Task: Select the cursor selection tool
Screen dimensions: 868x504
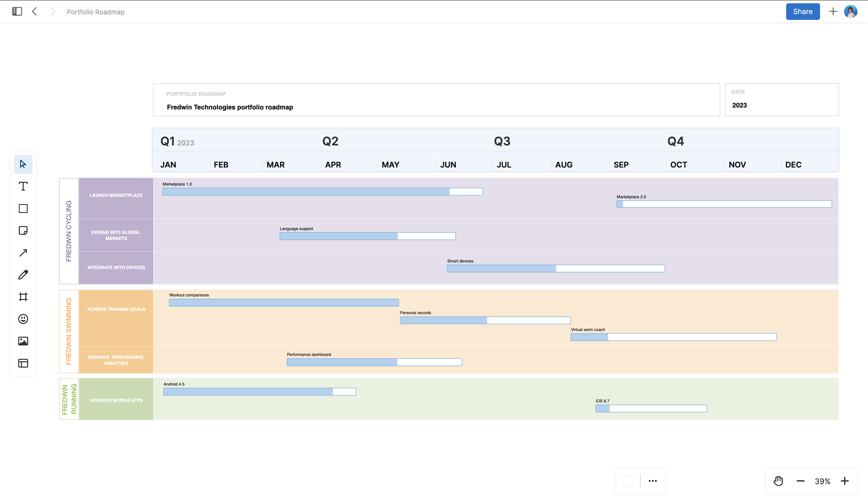Action: coord(23,164)
